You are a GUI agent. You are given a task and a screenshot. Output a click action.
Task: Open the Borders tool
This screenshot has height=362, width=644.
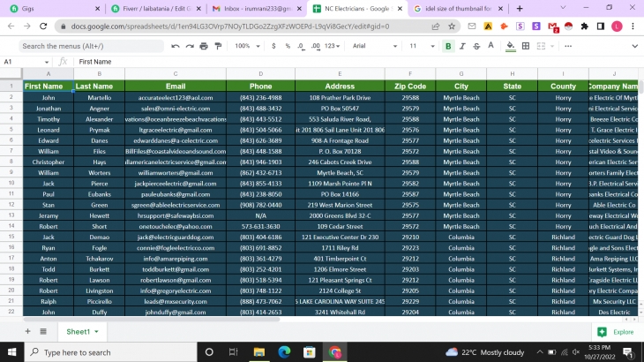(525, 46)
